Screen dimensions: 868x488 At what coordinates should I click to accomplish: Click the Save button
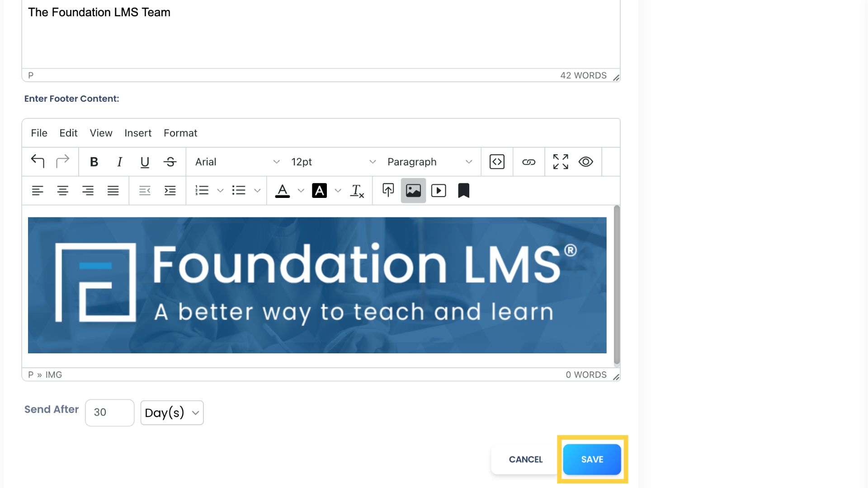592,460
